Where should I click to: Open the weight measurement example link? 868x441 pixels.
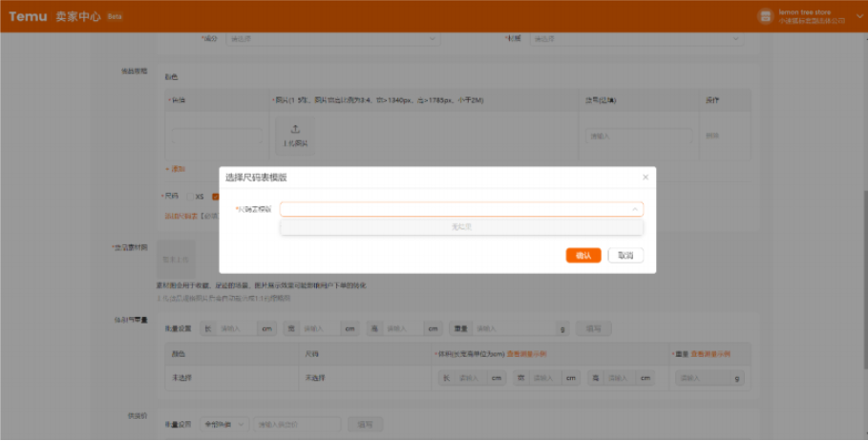(710, 354)
